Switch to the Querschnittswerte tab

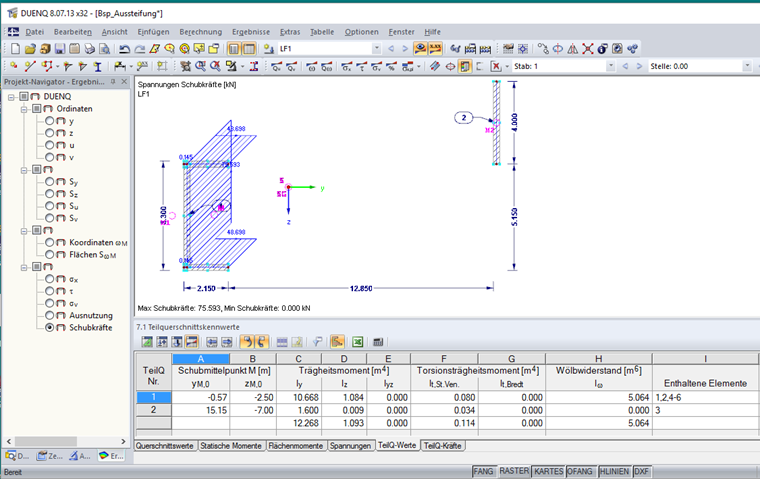(x=165, y=446)
